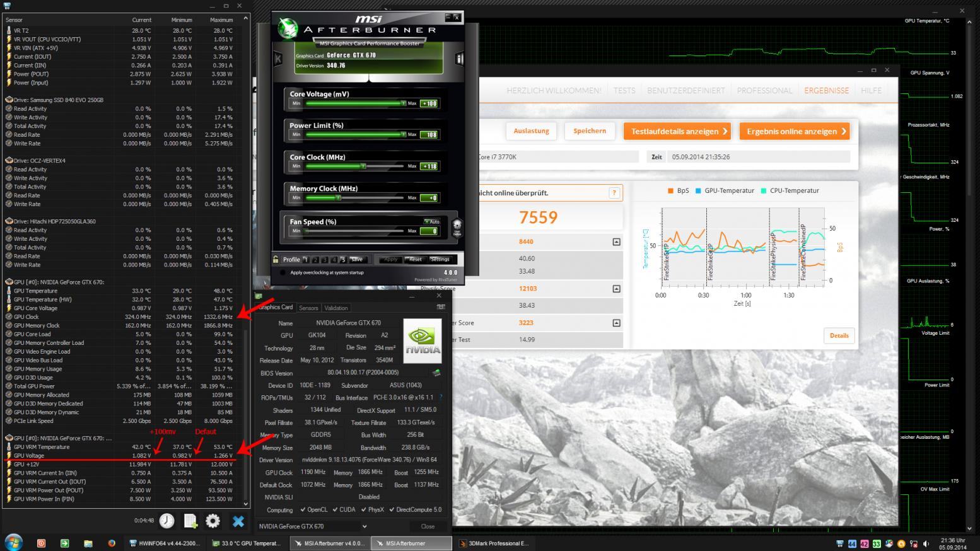The image size is (980, 551).
Task: Open the PROFESSIONAL tab in 3DMark
Action: (764, 90)
